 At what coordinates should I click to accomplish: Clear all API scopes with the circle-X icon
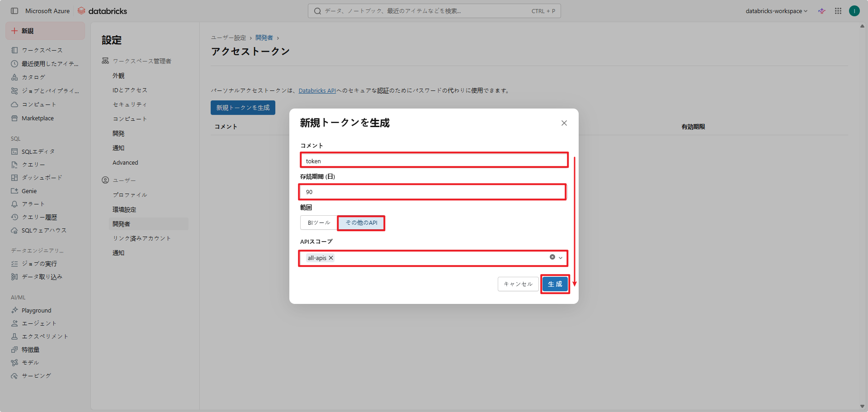pyautogui.click(x=552, y=257)
